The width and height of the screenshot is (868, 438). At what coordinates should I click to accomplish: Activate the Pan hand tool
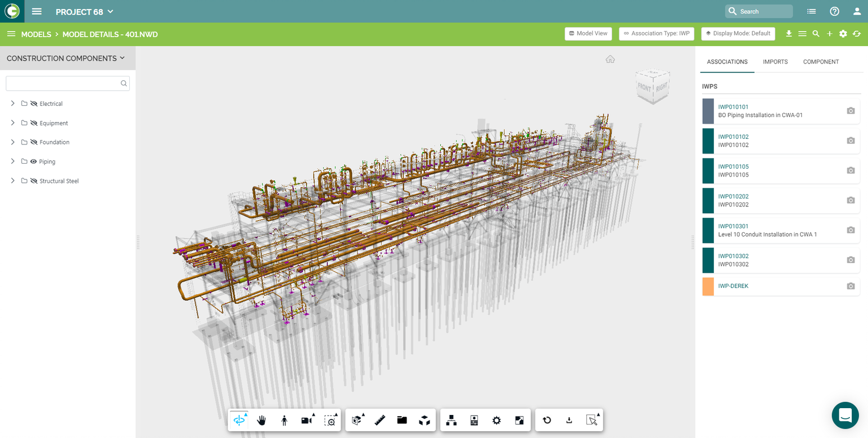(x=261, y=419)
